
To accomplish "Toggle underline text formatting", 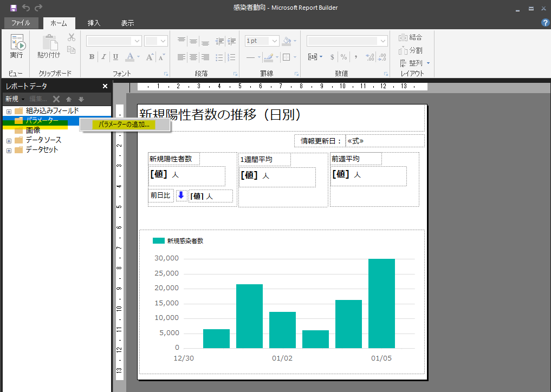I will pos(115,57).
